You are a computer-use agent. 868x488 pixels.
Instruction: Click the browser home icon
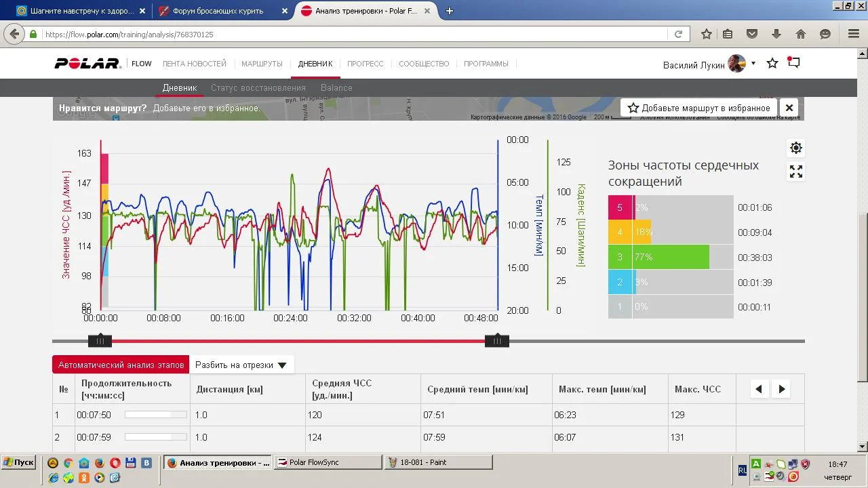tap(801, 34)
